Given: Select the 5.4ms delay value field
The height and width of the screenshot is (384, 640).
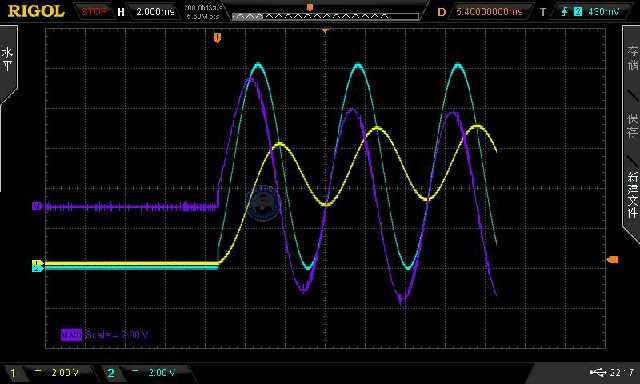Looking at the screenshot, I should click(489, 11).
